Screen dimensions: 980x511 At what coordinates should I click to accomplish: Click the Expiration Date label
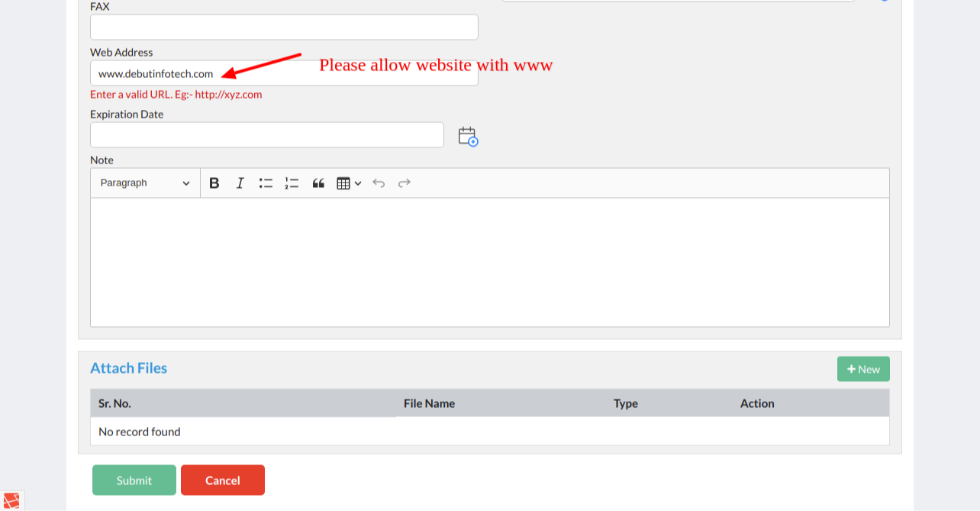pyautogui.click(x=127, y=115)
